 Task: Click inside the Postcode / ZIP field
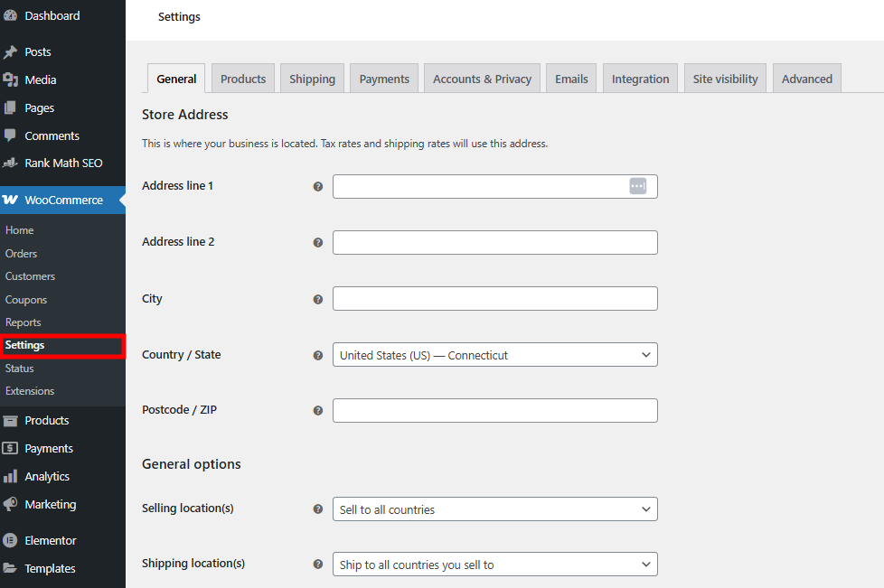[494, 410]
